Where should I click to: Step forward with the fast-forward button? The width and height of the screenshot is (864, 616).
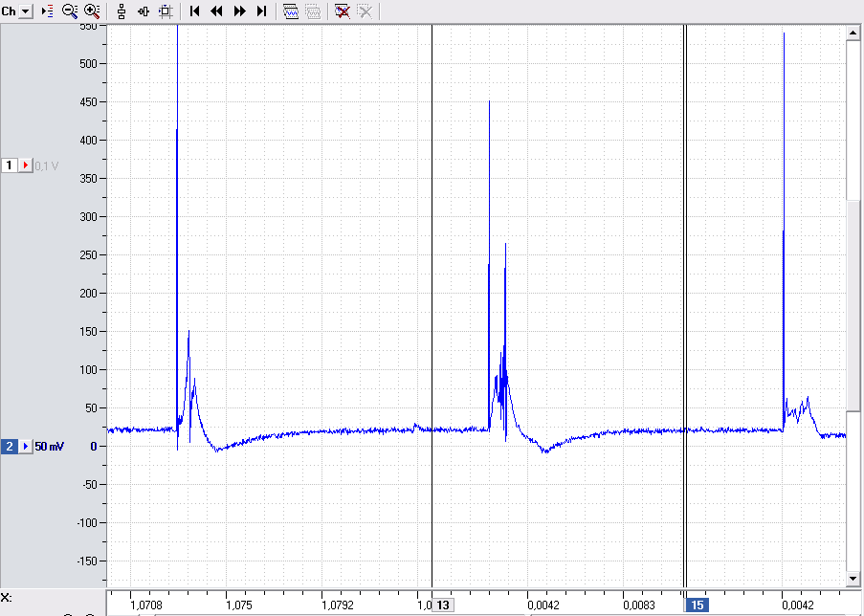240,11
